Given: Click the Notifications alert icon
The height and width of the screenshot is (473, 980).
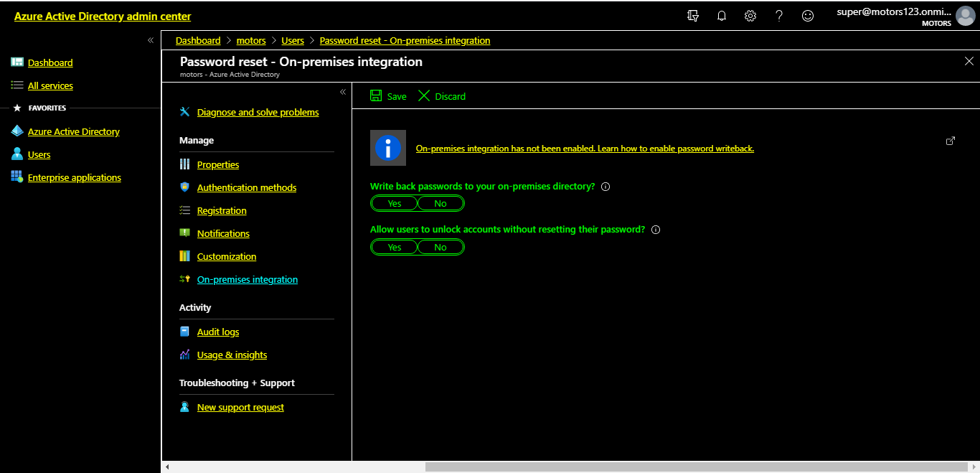Looking at the screenshot, I should pos(185,233).
